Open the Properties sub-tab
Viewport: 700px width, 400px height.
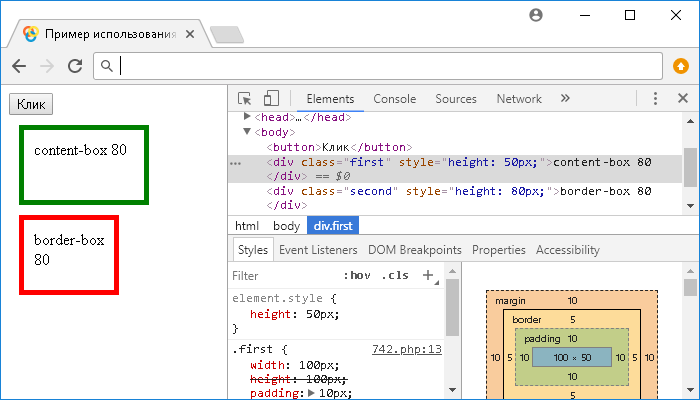(x=499, y=250)
